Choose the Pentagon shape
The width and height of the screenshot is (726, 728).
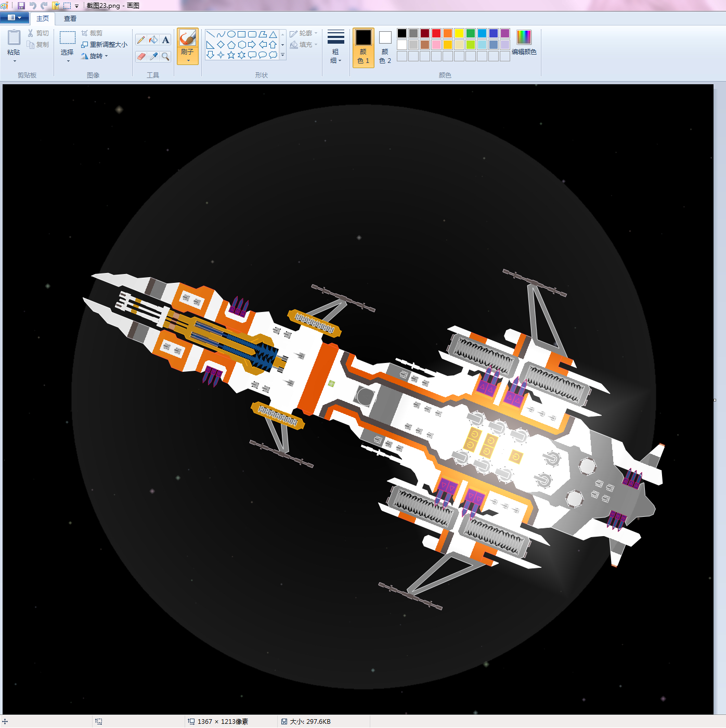tap(231, 45)
